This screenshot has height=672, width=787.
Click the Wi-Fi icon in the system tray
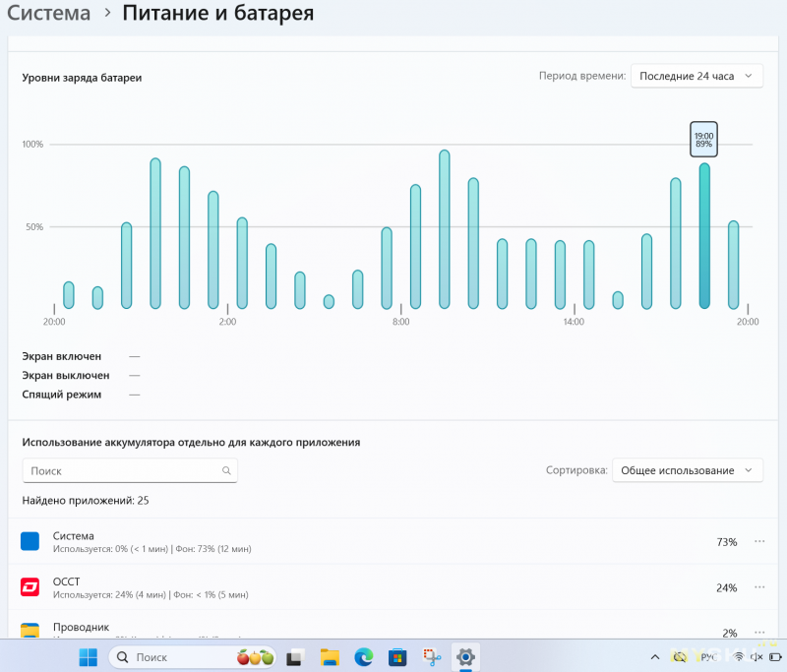(x=738, y=656)
